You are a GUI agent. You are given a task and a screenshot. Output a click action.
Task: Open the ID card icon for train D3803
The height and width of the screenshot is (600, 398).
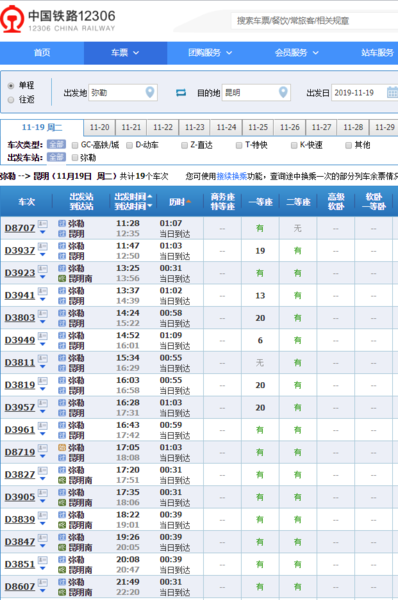click(x=42, y=313)
